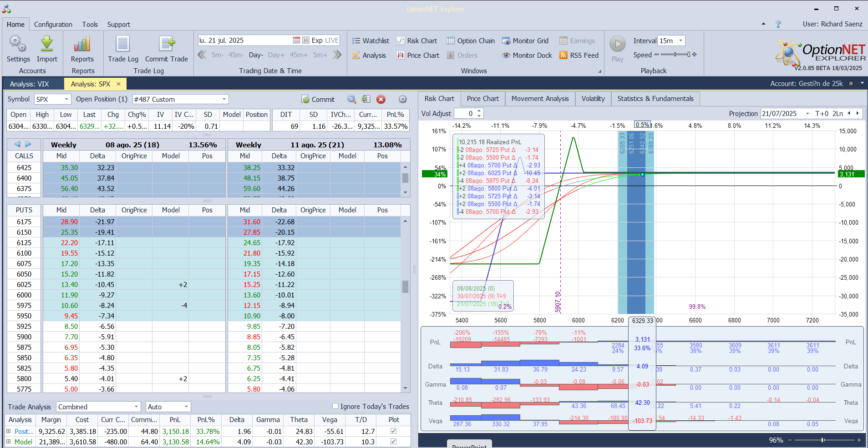Open Price Chart window from ribbon
This screenshot has width=868, height=448.
(x=418, y=55)
